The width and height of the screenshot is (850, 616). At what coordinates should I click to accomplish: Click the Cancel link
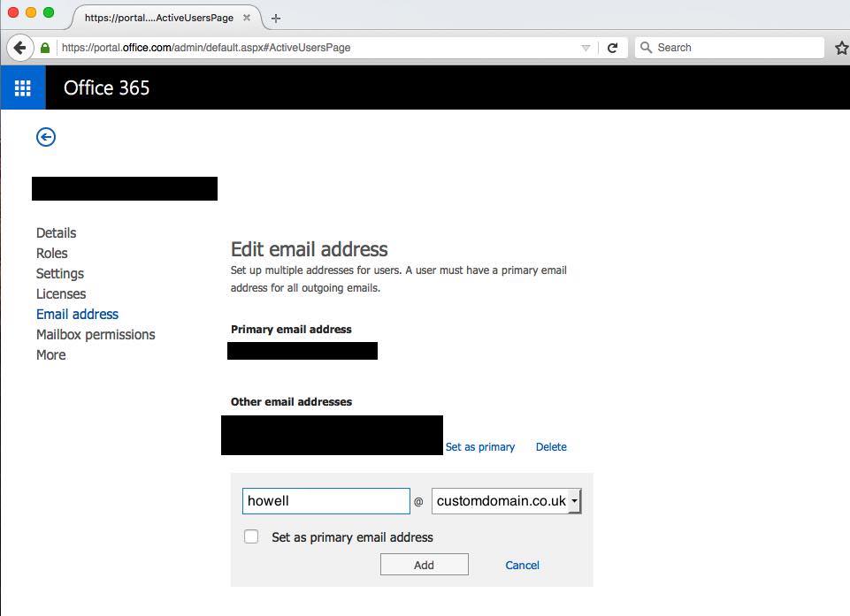[x=522, y=565]
